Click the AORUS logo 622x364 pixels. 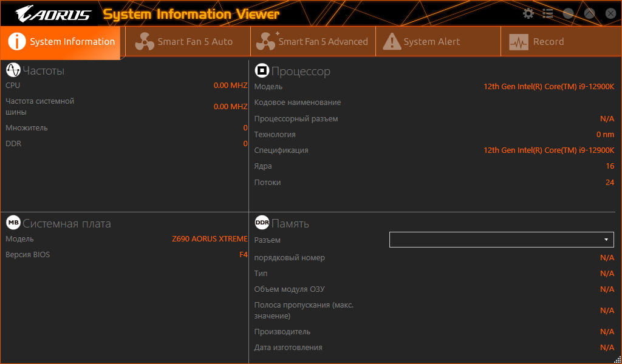(x=53, y=15)
